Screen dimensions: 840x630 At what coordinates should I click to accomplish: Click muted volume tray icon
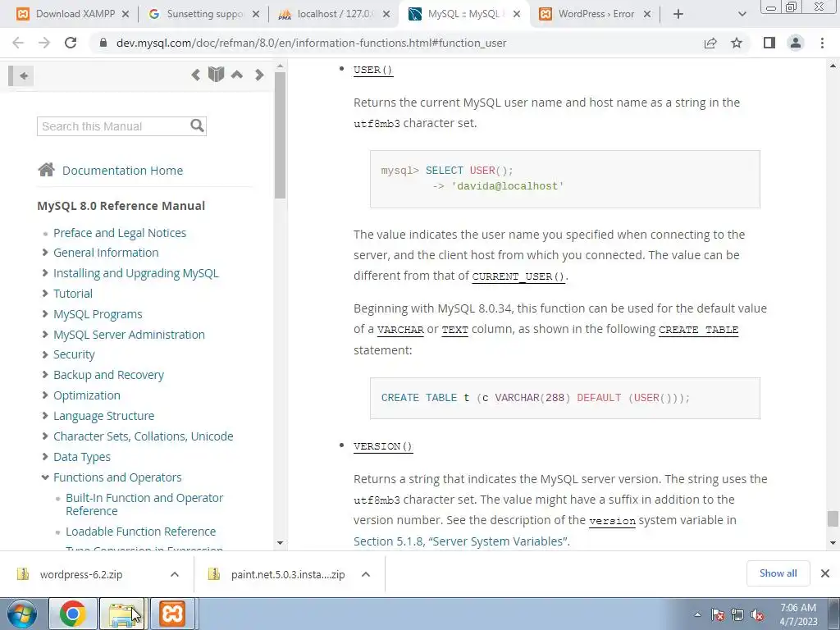click(x=757, y=615)
